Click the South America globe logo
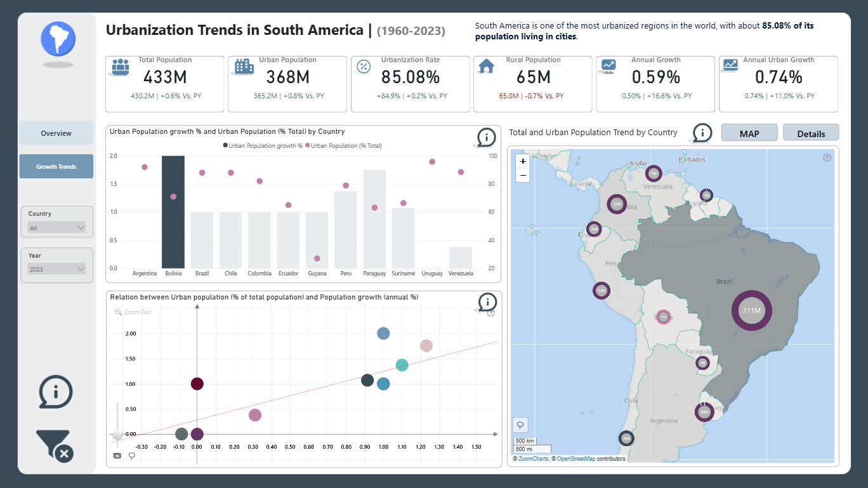868x488 pixels. click(58, 38)
